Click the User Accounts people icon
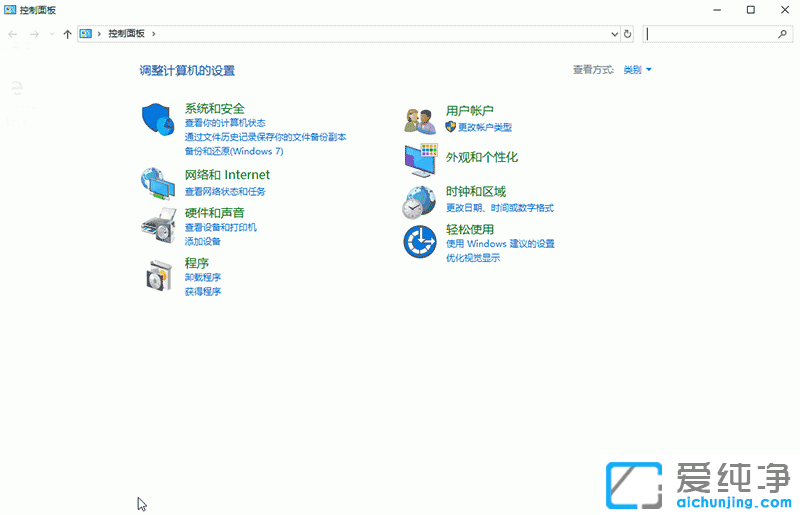This screenshot has height=515, width=800. tap(419, 120)
